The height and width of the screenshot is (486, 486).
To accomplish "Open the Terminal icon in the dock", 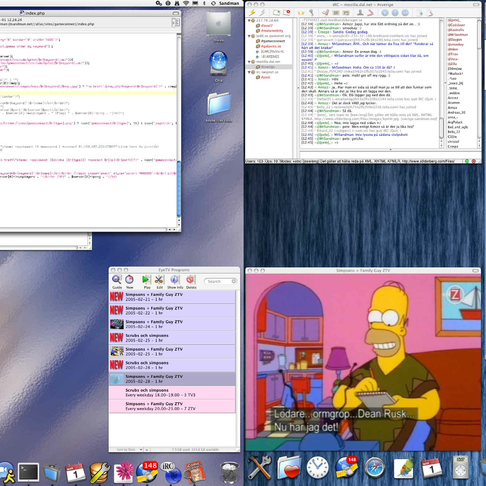I will pos(28,472).
